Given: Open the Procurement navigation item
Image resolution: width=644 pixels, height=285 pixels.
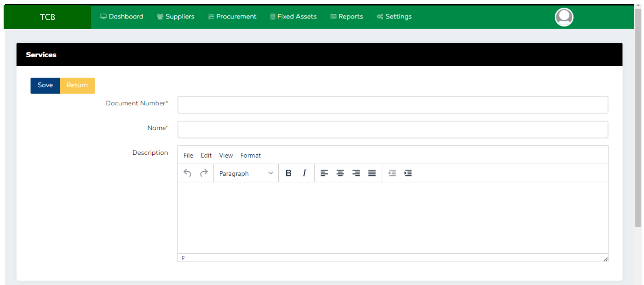Looking at the screenshot, I should (232, 16).
